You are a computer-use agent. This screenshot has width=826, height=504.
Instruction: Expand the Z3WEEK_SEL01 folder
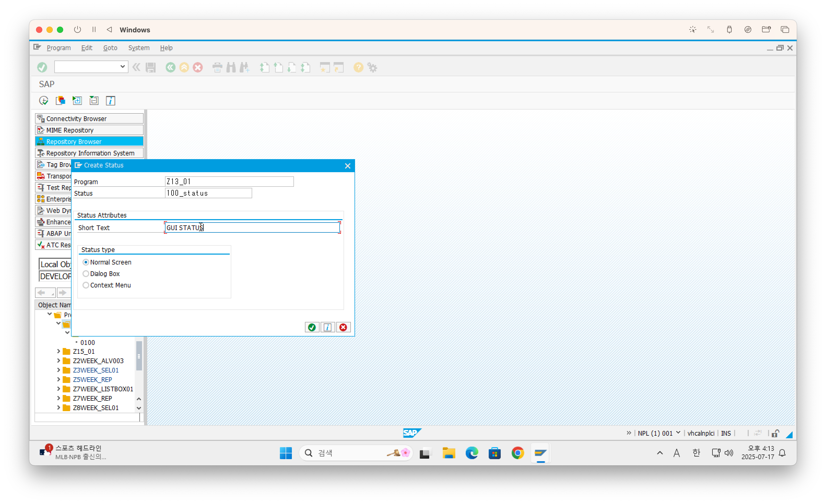pyautogui.click(x=58, y=370)
